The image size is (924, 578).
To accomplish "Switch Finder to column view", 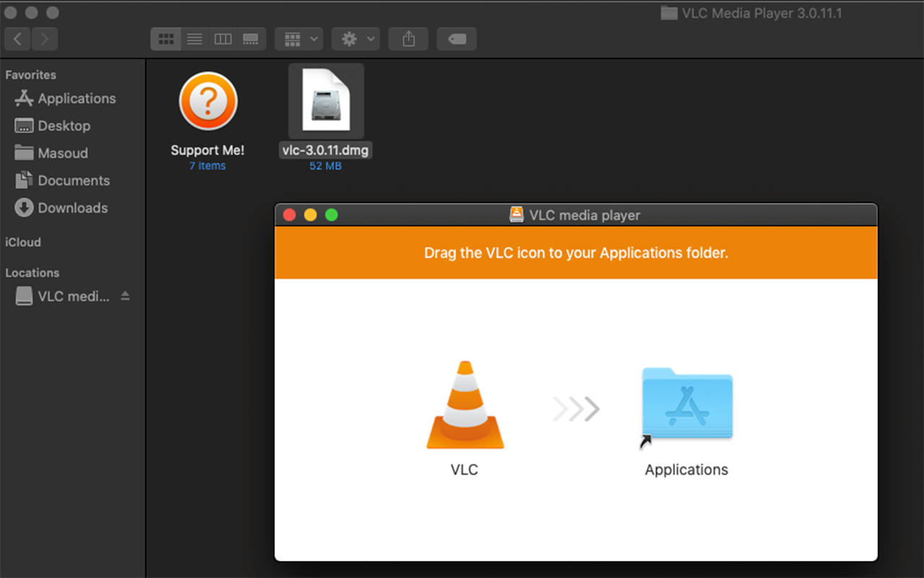I will coord(223,39).
